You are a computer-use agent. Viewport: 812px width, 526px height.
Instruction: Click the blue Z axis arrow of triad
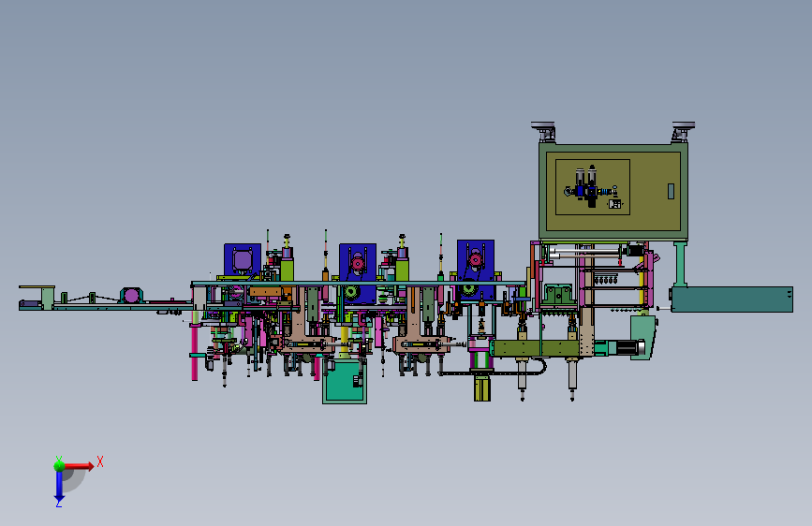tap(59, 486)
